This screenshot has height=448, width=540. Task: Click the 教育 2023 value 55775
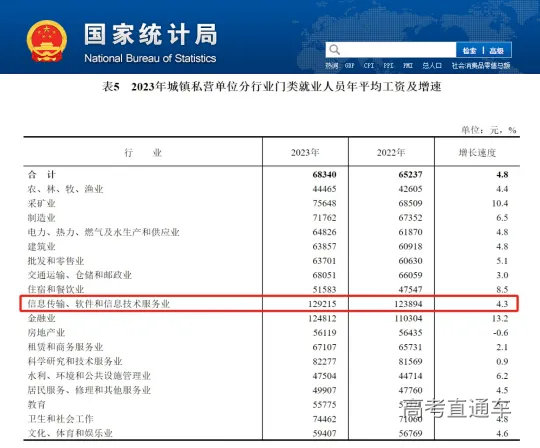pos(324,405)
